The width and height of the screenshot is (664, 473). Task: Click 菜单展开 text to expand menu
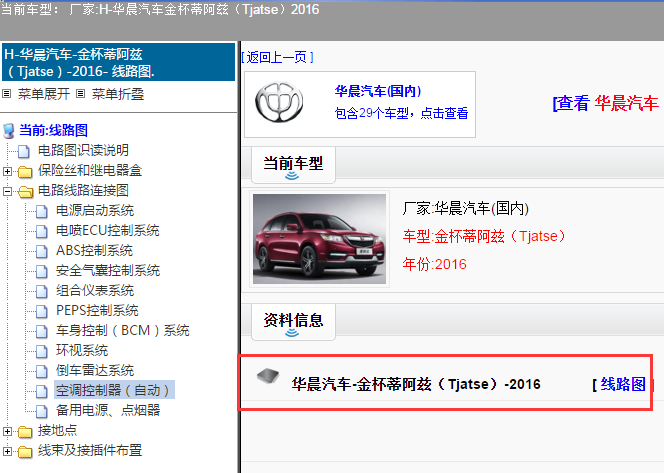click(x=44, y=94)
